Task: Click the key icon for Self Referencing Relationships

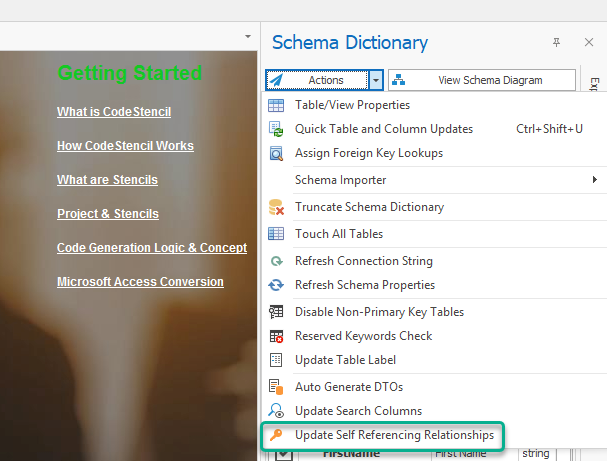Action: 276,436
